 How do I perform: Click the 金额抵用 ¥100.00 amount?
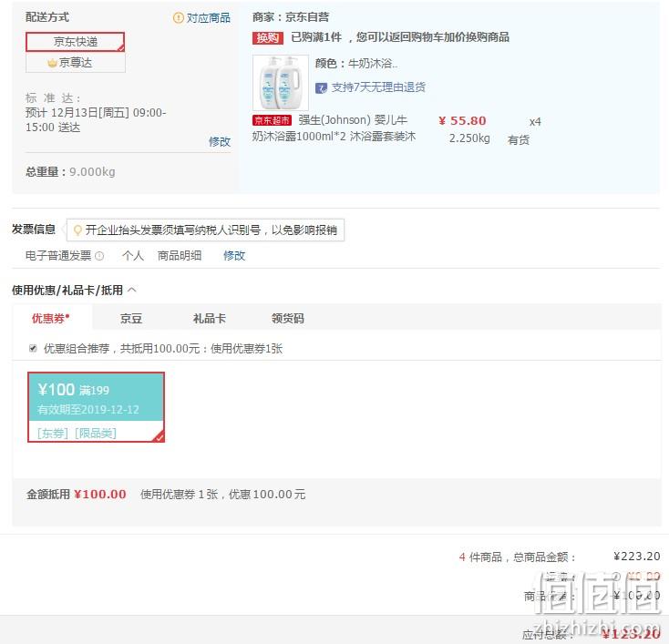pyautogui.click(x=100, y=495)
